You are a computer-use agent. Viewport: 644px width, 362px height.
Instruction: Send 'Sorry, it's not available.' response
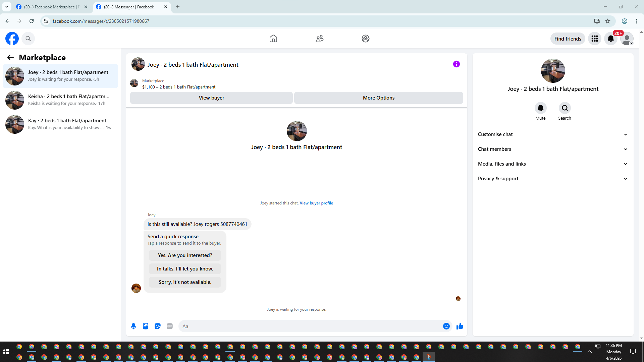pos(185,282)
